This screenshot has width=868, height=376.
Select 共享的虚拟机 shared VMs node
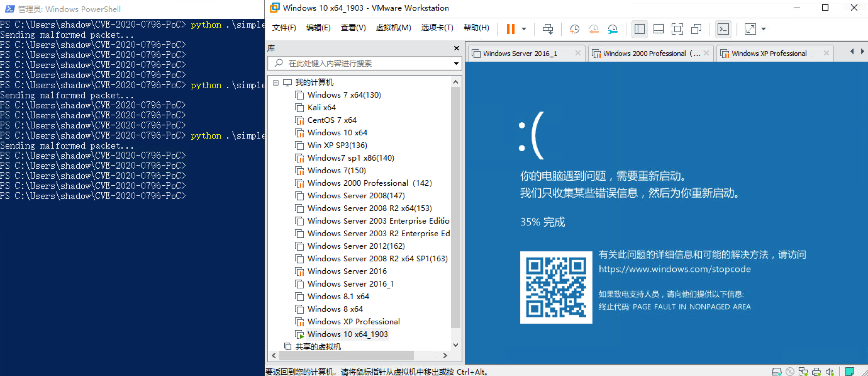pos(318,347)
